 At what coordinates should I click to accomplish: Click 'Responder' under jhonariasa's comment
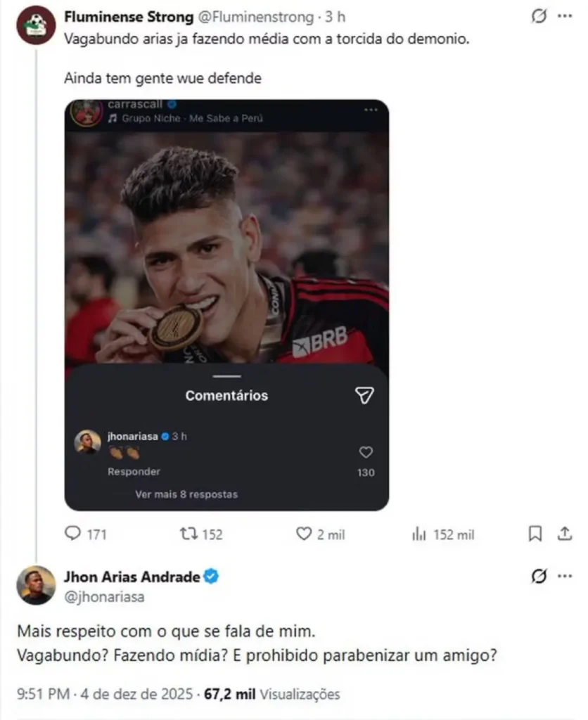(133, 472)
